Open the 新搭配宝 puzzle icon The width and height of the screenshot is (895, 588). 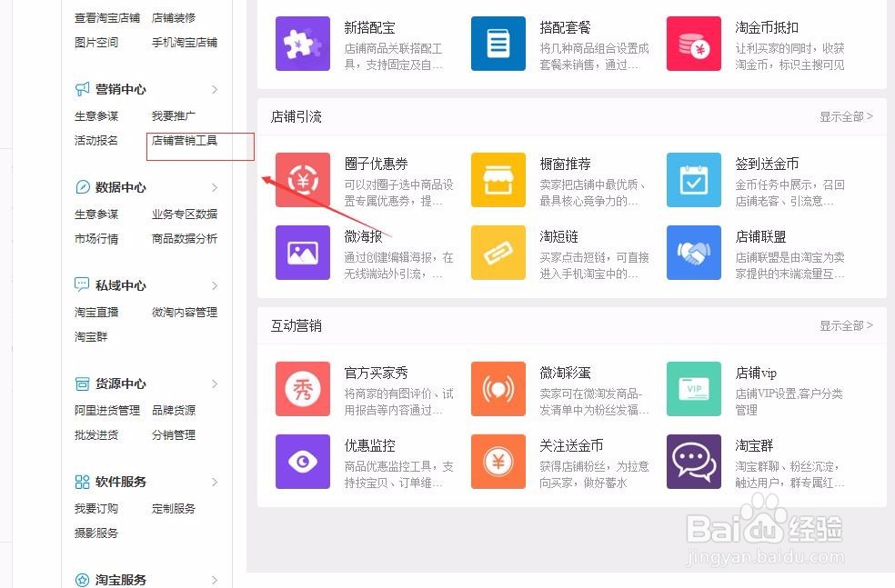(303, 44)
